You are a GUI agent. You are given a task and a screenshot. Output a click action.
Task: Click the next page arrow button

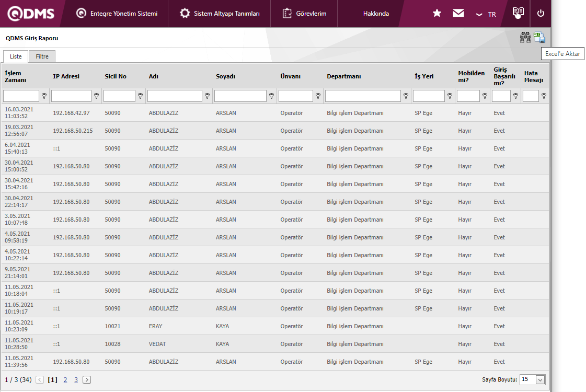tap(87, 380)
